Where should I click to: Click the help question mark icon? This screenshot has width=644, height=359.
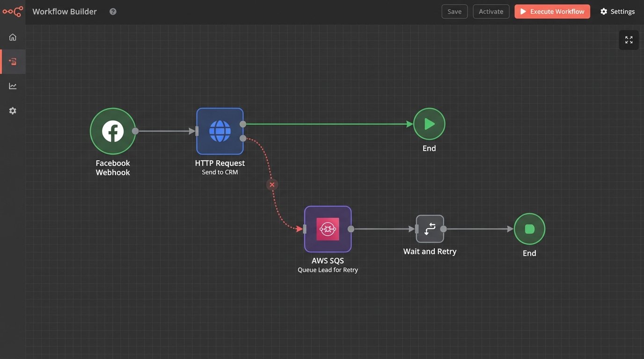pos(113,12)
